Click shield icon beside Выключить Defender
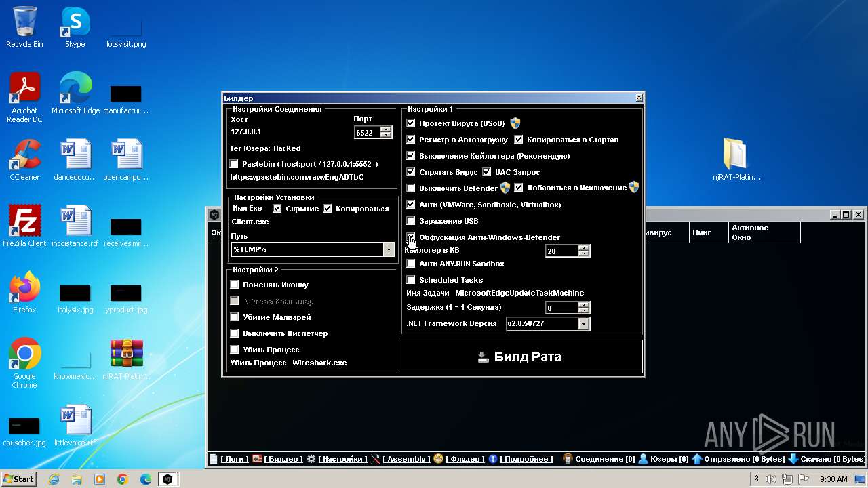Viewport: 868px width, 488px height. pos(505,188)
